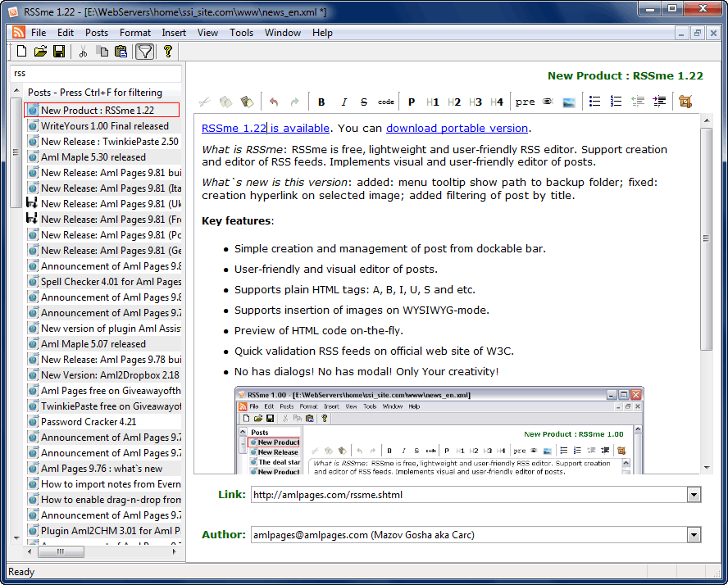
Task: Click the embedded RSSme 1.00 screenshot image
Action: (439, 430)
